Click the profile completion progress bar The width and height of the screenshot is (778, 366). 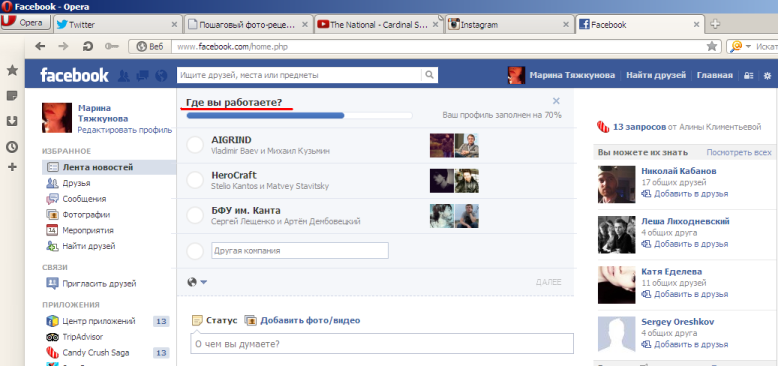pyautogui.click(x=299, y=116)
